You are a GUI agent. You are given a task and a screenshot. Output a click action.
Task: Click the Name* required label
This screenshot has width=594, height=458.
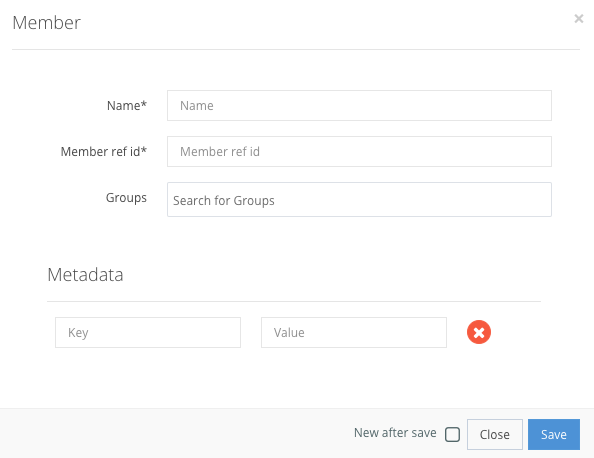[127, 105]
